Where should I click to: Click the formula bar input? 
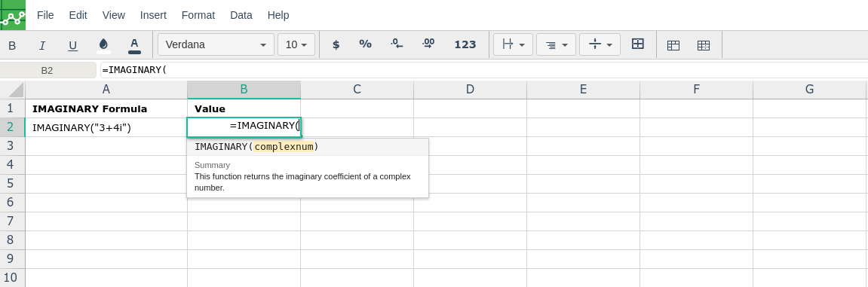coord(483,70)
